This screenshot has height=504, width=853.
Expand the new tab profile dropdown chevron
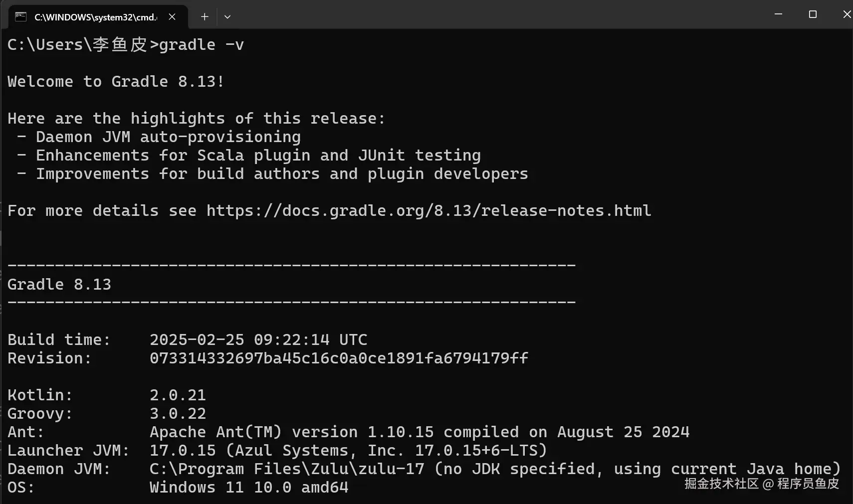tap(227, 17)
